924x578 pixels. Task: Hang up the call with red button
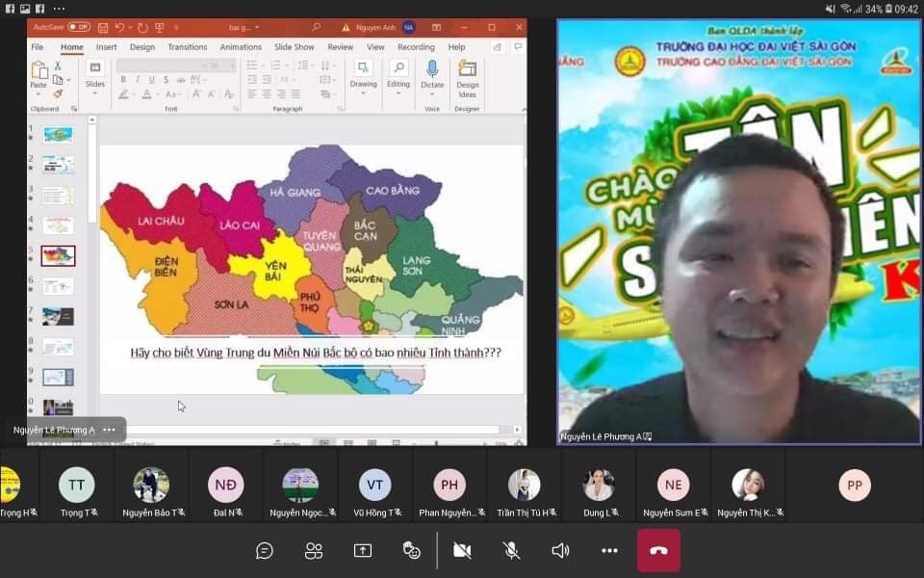(x=658, y=550)
